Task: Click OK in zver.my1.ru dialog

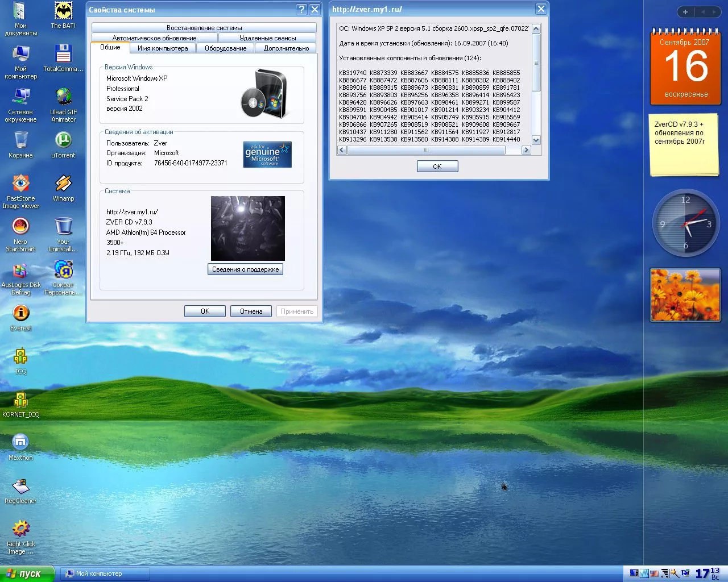Action: click(437, 167)
